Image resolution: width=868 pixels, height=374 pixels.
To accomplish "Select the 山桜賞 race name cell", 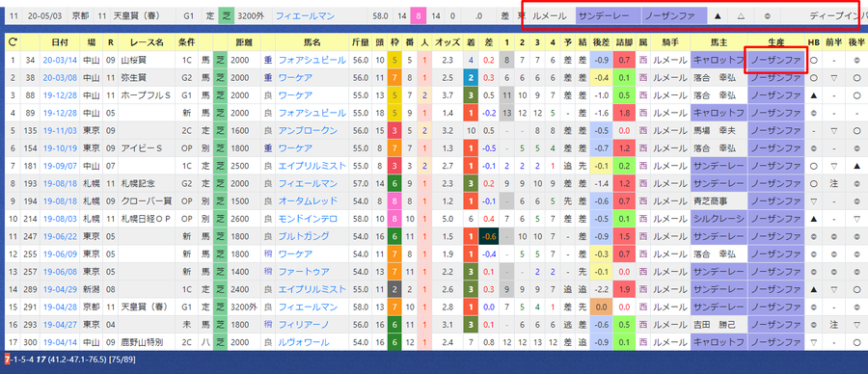I will (148, 59).
